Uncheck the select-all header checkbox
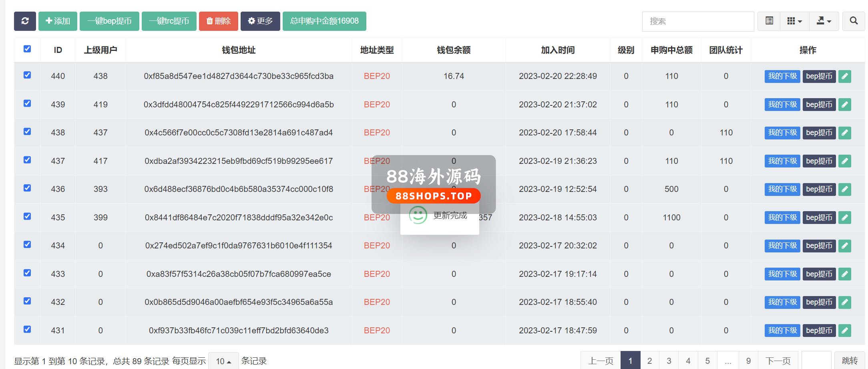Screen dimensions: 868x369 pyautogui.click(x=27, y=49)
